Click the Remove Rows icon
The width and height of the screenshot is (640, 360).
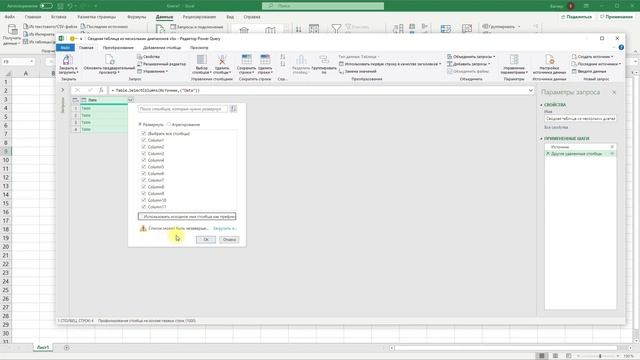pos(265,60)
